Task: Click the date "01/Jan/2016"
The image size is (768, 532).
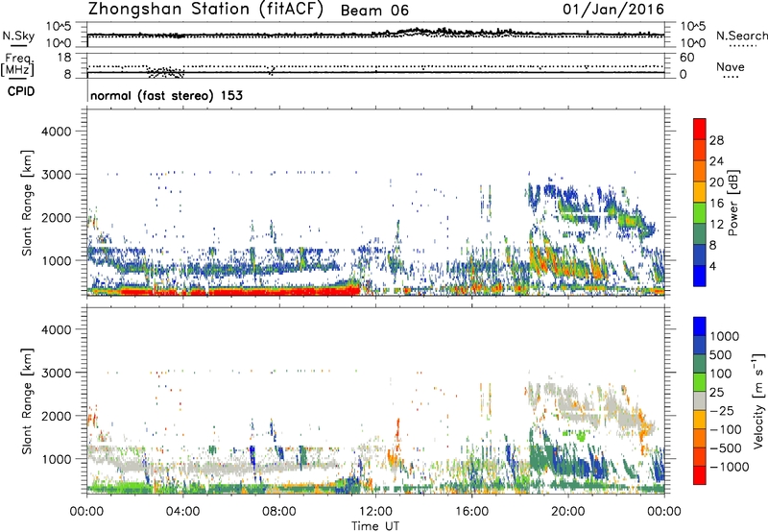Action: click(x=613, y=9)
